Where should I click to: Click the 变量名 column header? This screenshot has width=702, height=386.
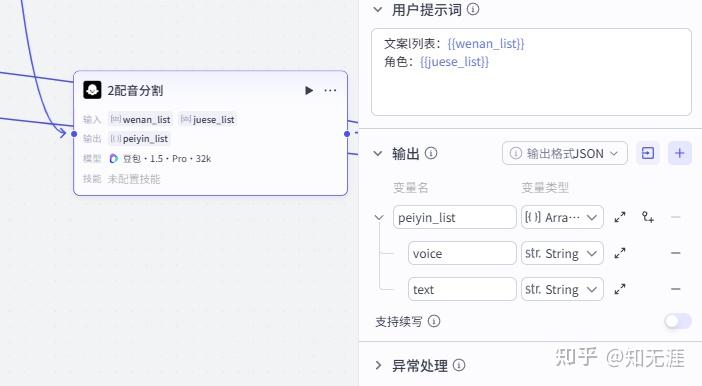(x=411, y=188)
